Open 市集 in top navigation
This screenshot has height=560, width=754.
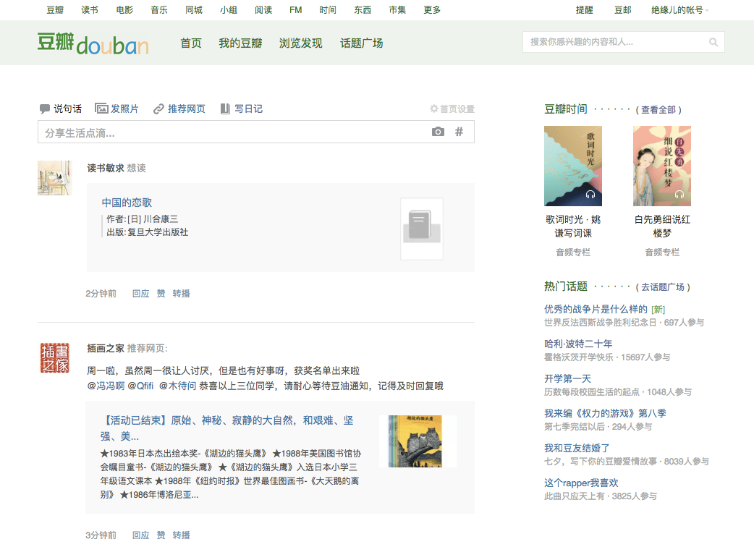coord(397,10)
